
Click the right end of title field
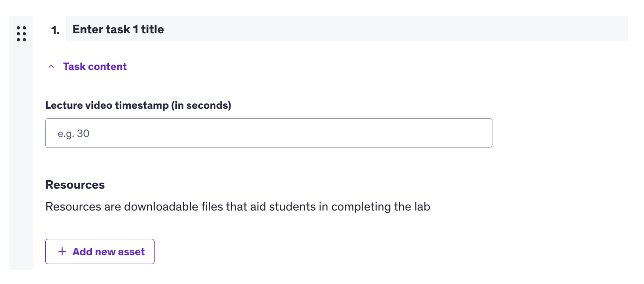[x=616, y=29]
